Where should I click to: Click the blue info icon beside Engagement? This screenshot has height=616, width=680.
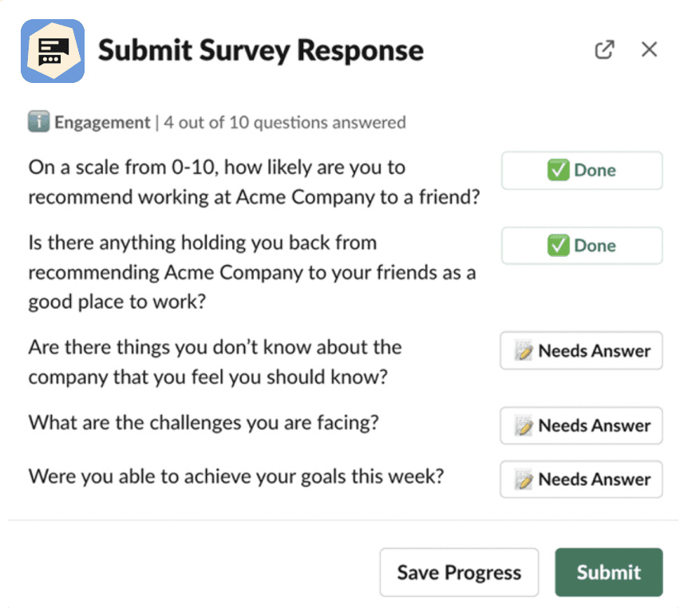coord(38,121)
